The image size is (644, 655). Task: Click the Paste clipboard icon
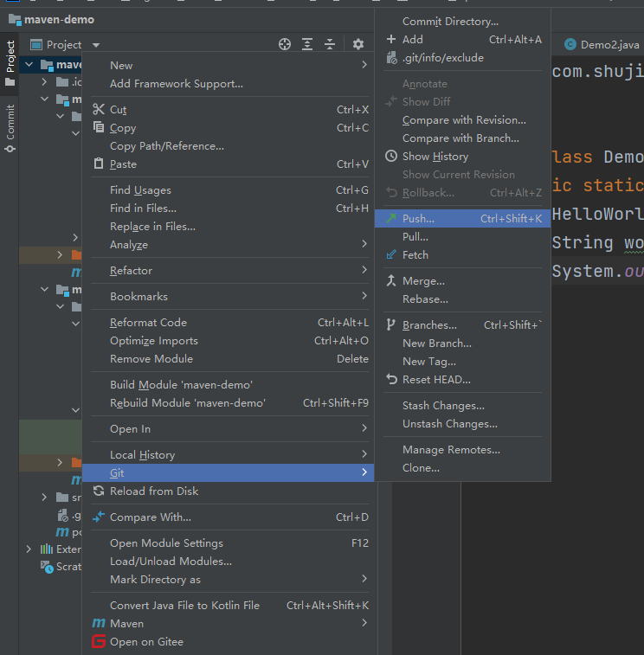click(x=99, y=164)
